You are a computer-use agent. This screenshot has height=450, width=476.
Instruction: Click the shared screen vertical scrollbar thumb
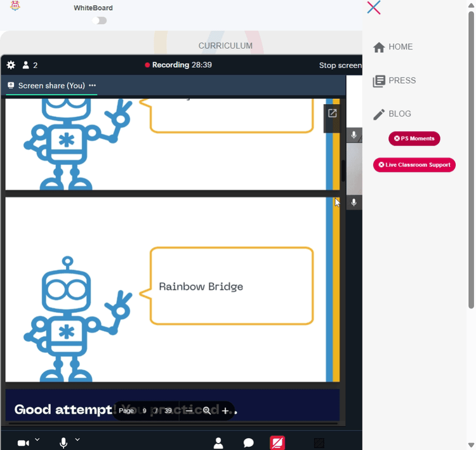pos(343,171)
